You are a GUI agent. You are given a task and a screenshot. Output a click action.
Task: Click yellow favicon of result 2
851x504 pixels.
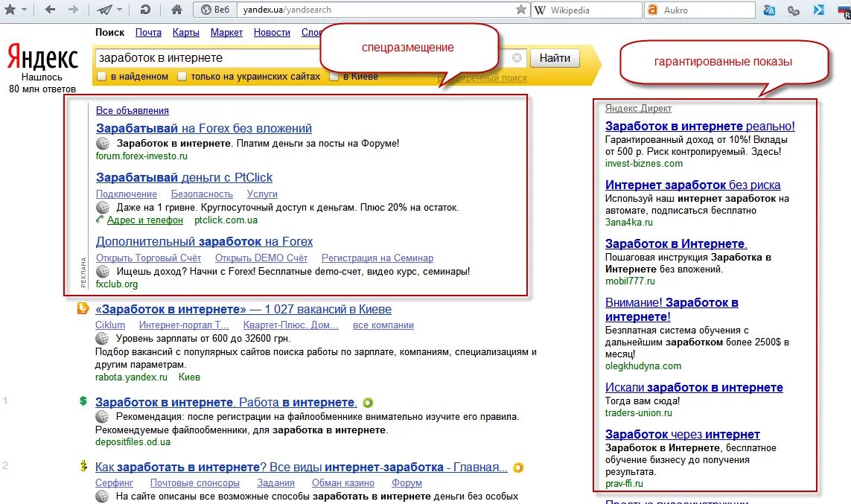(83, 466)
